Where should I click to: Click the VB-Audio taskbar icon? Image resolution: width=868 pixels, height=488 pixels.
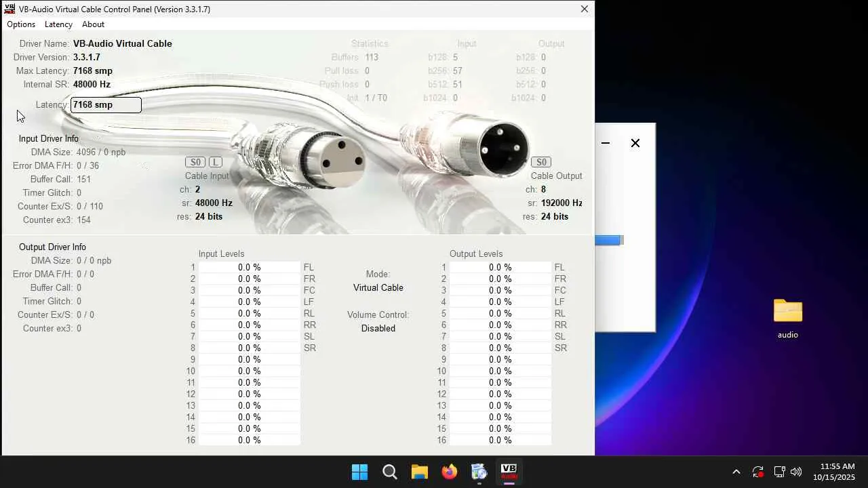509,472
